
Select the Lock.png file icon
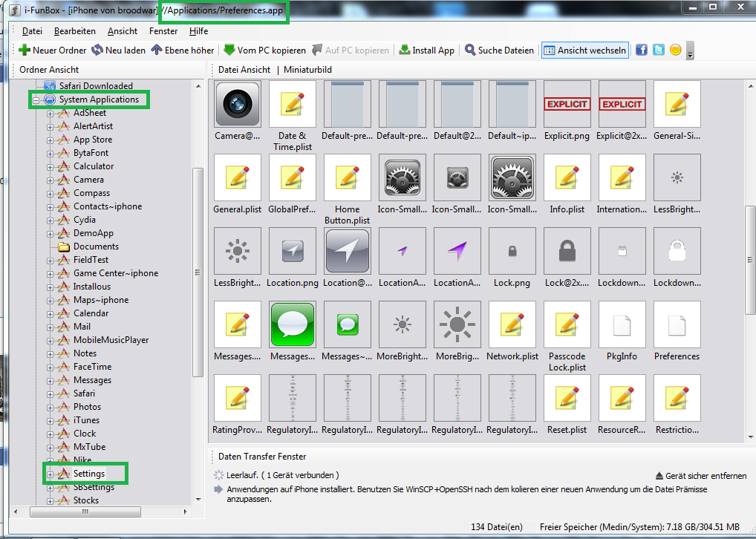click(512, 251)
